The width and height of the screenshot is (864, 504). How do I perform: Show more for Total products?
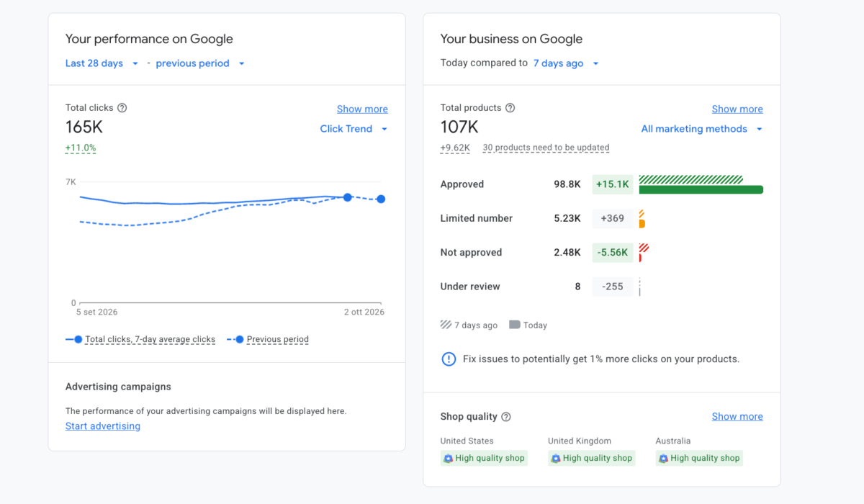click(737, 109)
